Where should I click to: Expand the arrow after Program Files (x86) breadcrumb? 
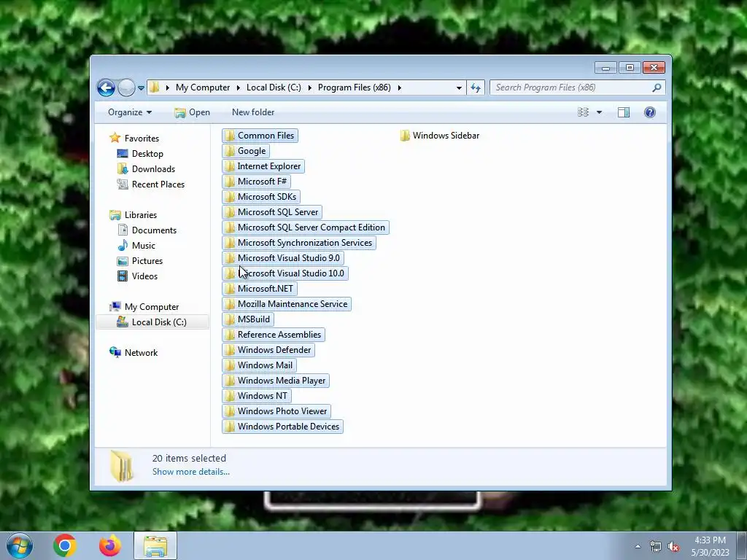tap(399, 87)
